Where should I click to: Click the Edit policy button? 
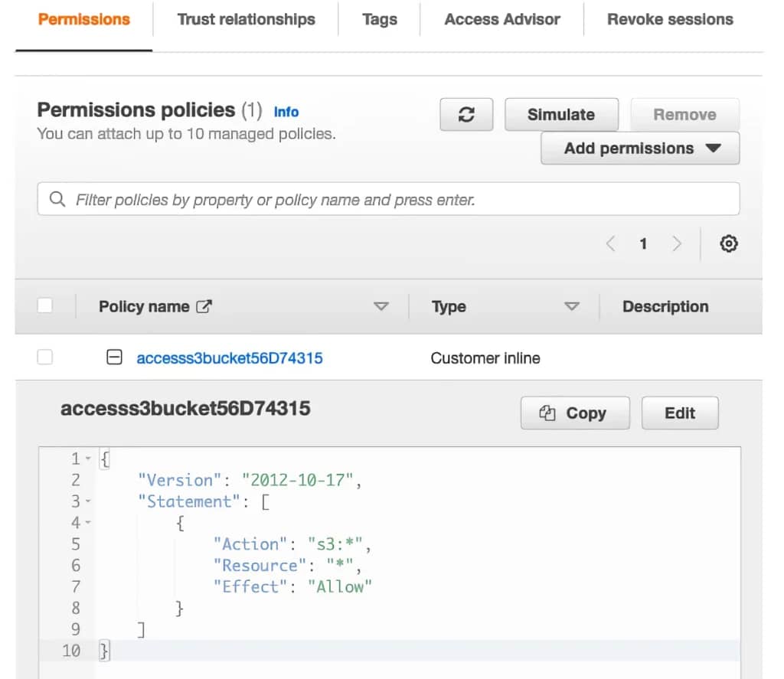click(680, 413)
